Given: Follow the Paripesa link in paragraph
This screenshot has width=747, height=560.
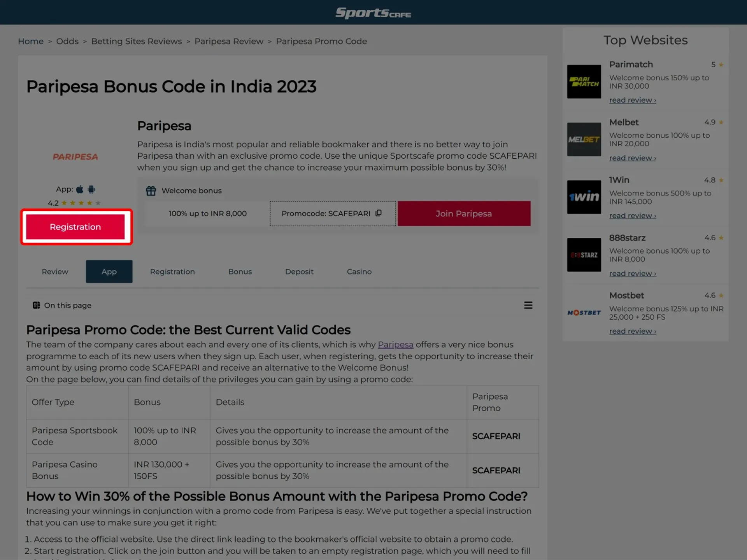Looking at the screenshot, I should click(x=395, y=345).
